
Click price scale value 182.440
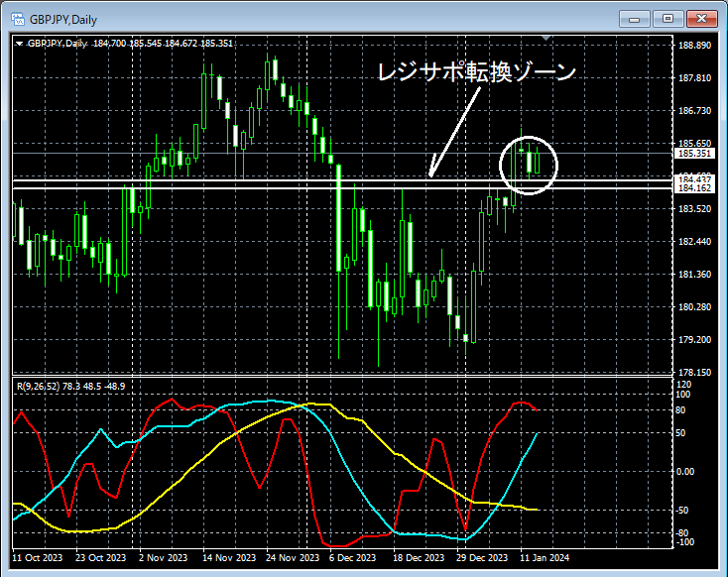click(694, 241)
